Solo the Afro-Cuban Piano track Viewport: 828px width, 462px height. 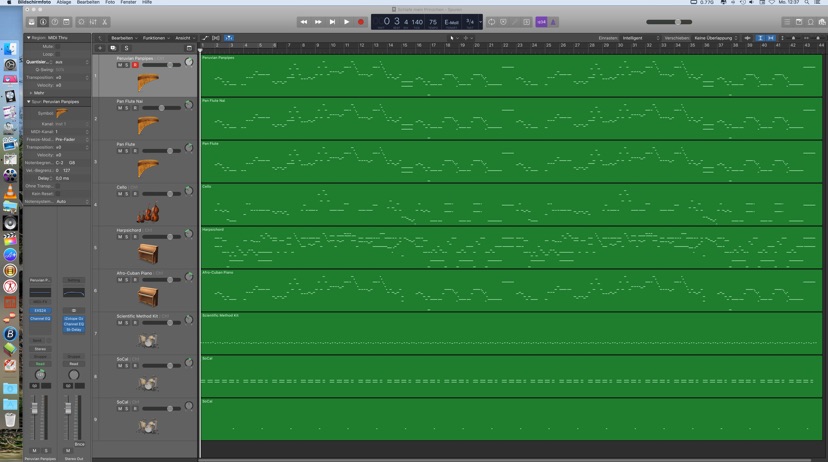(x=127, y=280)
